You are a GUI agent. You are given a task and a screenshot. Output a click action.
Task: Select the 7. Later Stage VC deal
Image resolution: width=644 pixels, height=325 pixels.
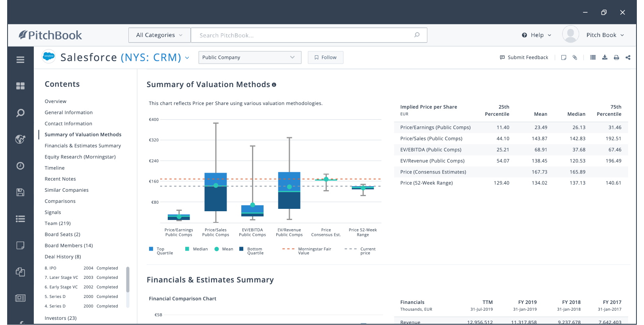[81, 278]
